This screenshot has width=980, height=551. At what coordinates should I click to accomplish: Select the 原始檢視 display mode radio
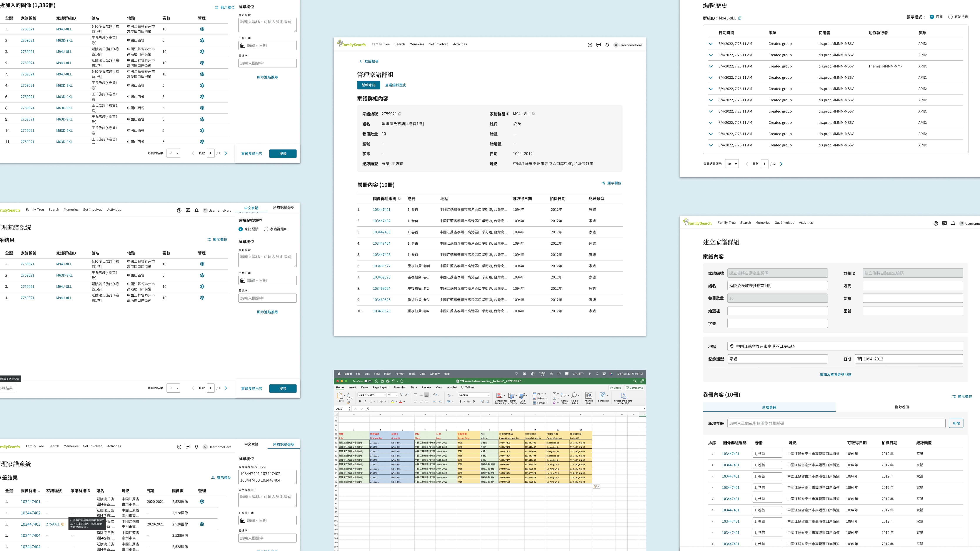click(950, 17)
